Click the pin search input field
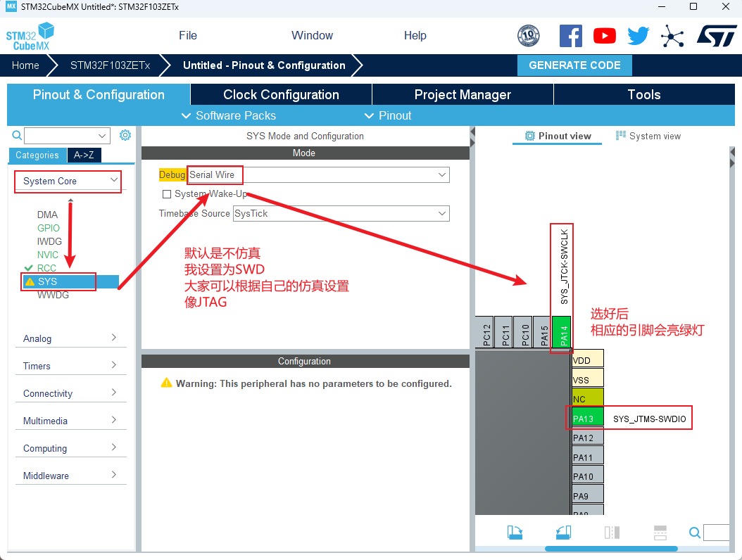This screenshot has width=742, height=560. click(x=717, y=533)
